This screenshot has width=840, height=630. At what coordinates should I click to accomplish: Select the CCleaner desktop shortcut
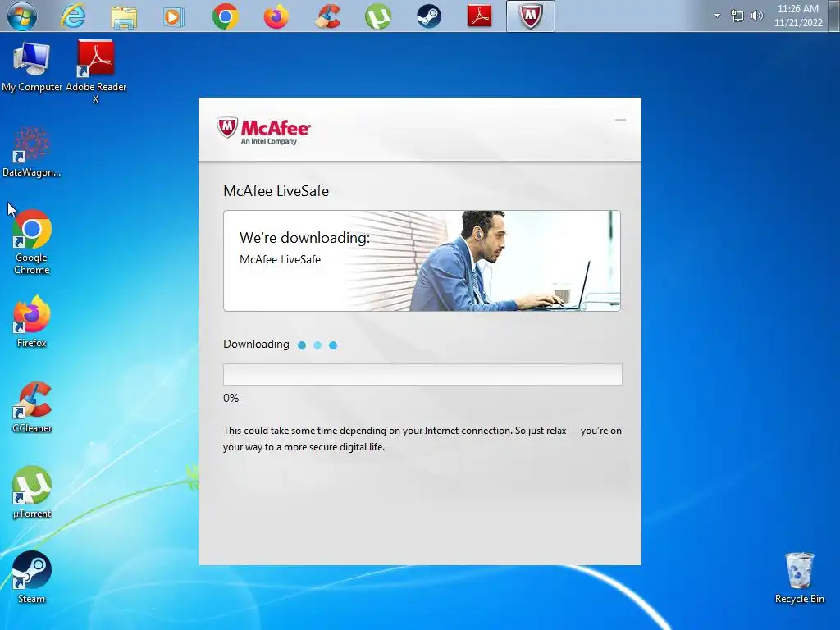[x=32, y=407]
